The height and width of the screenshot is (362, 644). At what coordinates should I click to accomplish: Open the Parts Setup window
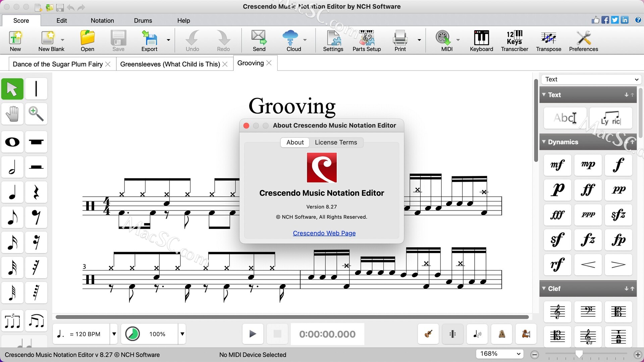[x=366, y=40]
